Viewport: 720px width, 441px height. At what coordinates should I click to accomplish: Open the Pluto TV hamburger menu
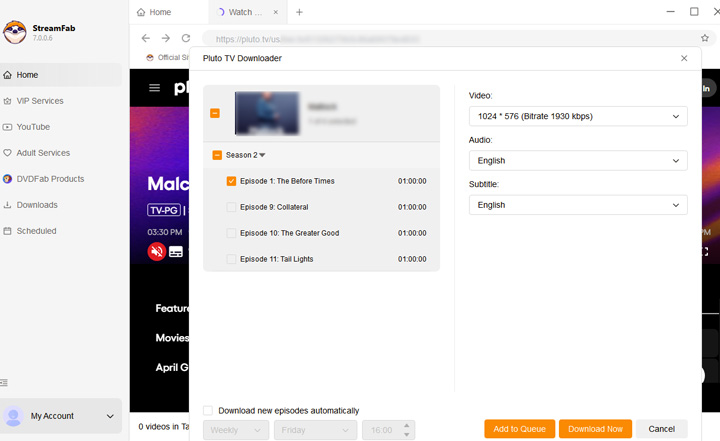[154, 88]
